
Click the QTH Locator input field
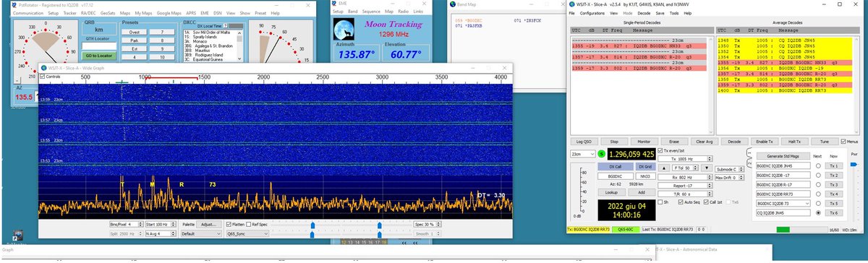click(99, 46)
